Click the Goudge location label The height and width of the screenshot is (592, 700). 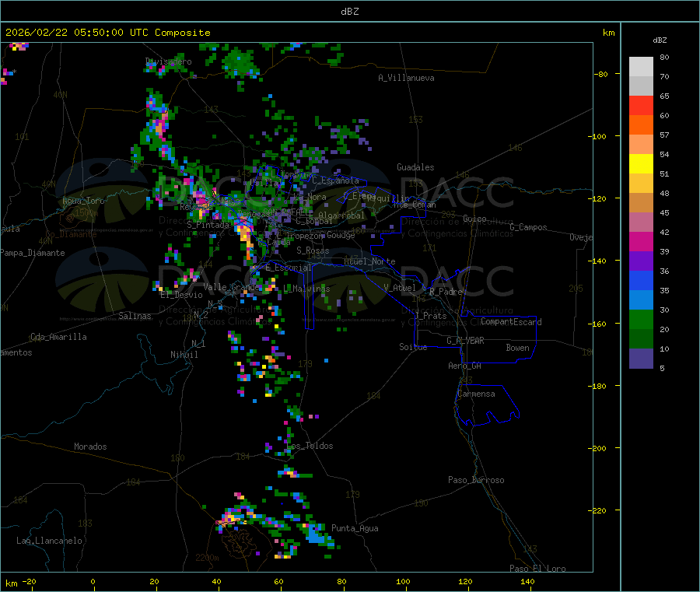[x=341, y=235]
